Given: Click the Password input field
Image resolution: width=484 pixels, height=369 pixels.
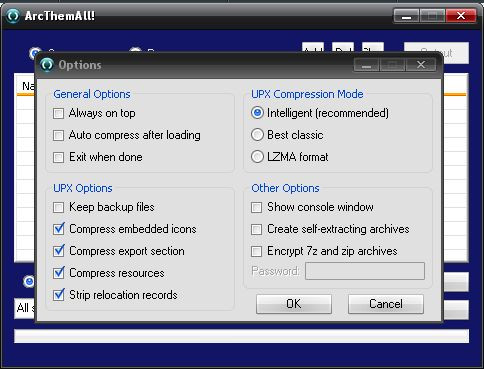Looking at the screenshot, I should click(365, 271).
